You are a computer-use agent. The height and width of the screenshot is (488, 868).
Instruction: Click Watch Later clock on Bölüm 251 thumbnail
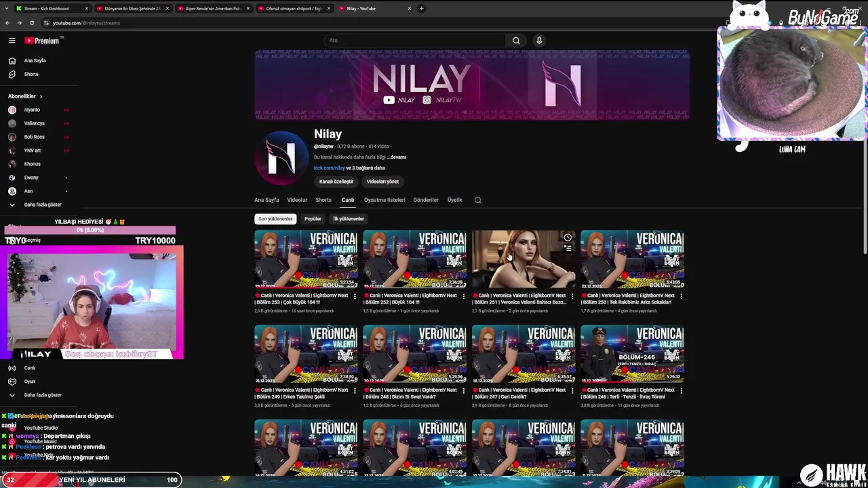(x=568, y=237)
